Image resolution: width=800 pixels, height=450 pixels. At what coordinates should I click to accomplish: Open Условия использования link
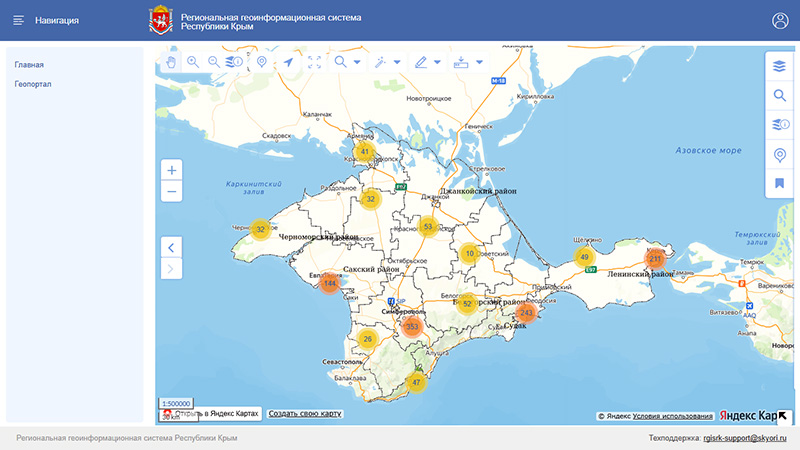(672, 416)
